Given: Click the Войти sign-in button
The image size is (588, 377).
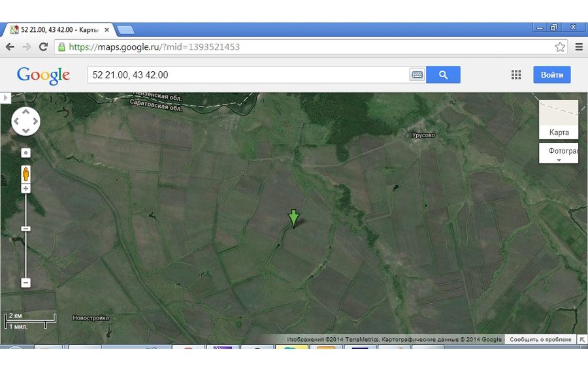Looking at the screenshot, I should [551, 75].
